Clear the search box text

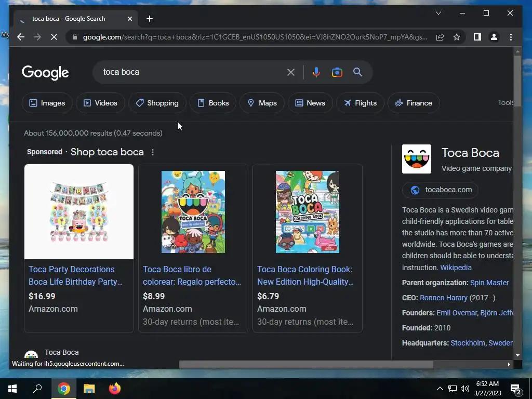click(x=291, y=72)
